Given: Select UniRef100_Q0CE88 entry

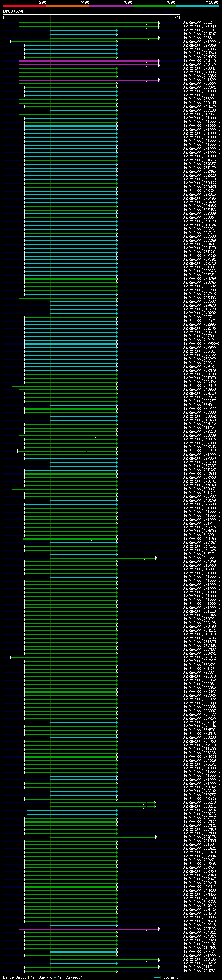Looking at the screenshot, I should (x=199, y=110).
